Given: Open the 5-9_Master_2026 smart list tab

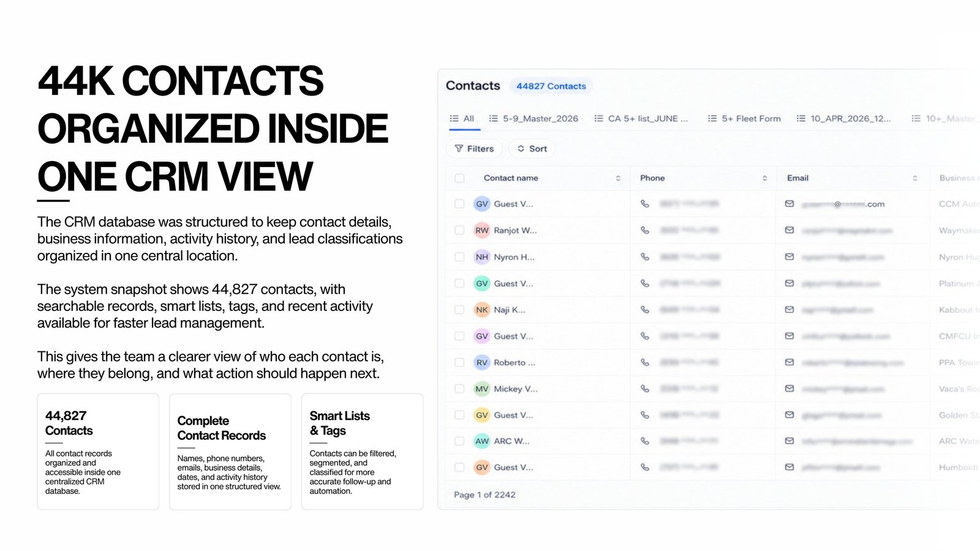Looking at the screenshot, I should (x=533, y=118).
